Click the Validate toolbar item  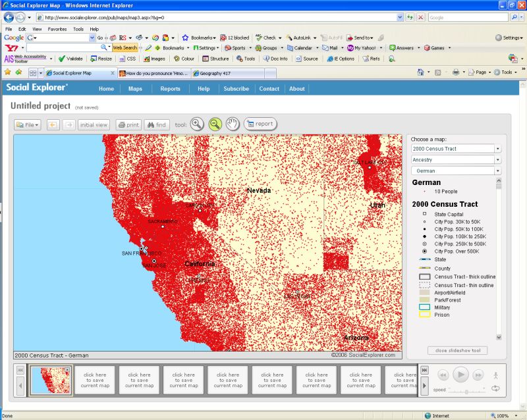tap(70, 59)
